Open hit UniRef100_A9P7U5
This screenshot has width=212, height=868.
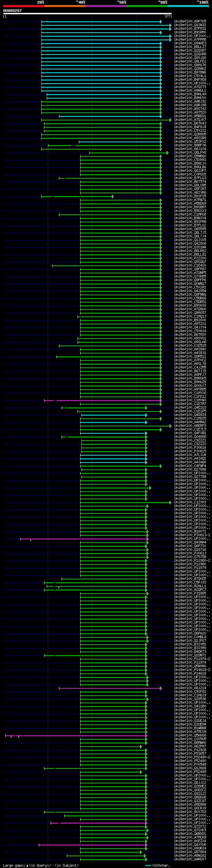pos(190,21)
